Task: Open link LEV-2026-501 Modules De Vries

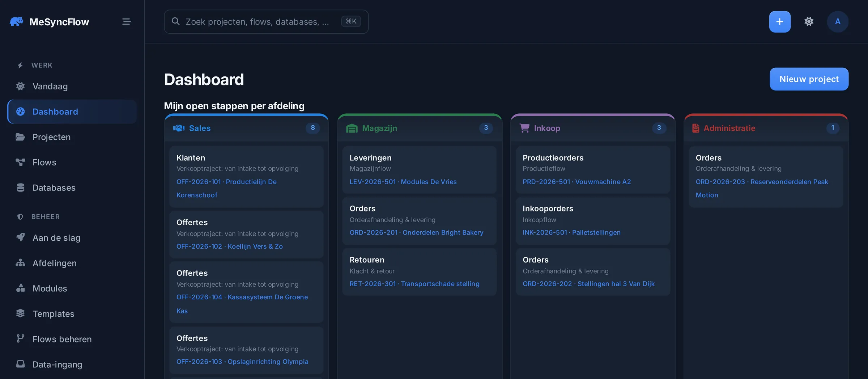Action: (x=403, y=182)
